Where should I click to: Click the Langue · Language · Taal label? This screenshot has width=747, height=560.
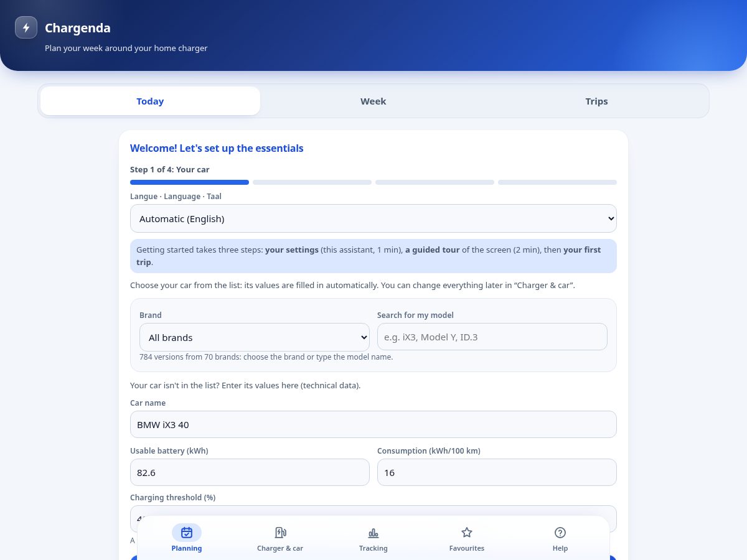point(176,196)
